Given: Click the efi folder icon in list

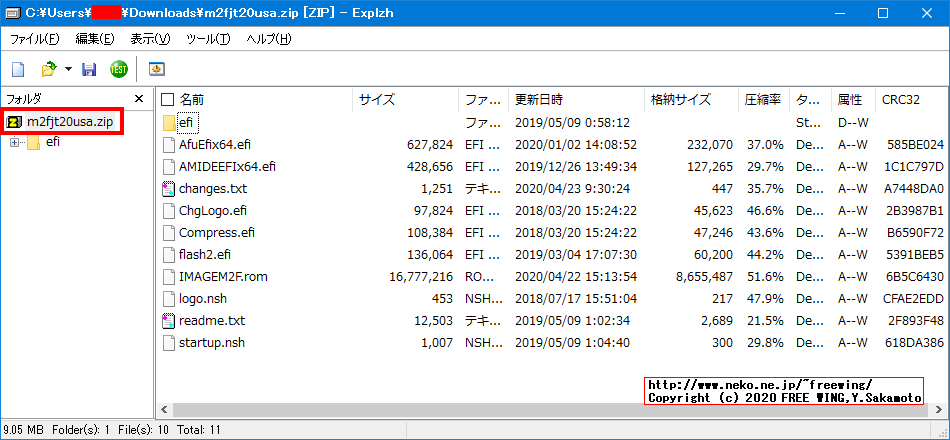Looking at the screenshot, I should [x=169, y=123].
